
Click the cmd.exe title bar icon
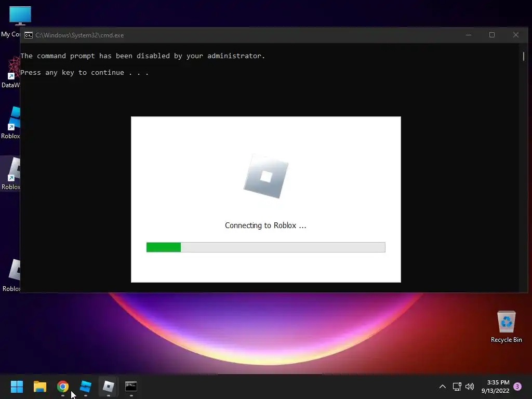click(x=29, y=35)
